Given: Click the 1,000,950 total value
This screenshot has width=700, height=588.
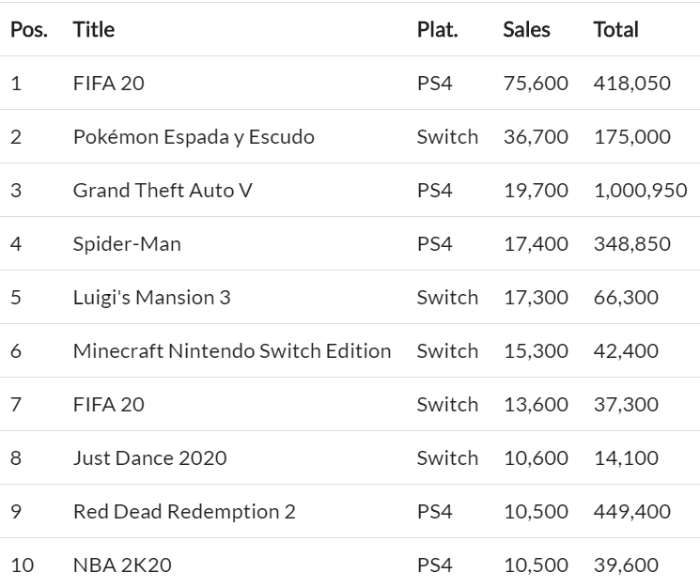Looking at the screenshot, I should pos(640,191).
